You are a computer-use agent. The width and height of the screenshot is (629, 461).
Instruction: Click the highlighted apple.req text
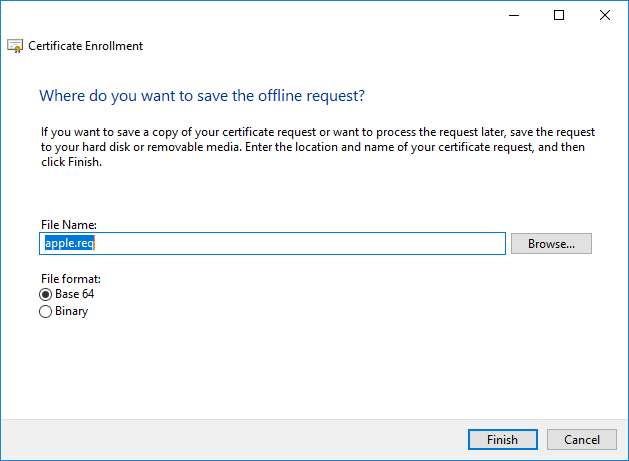pyautogui.click(x=69, y=243)
